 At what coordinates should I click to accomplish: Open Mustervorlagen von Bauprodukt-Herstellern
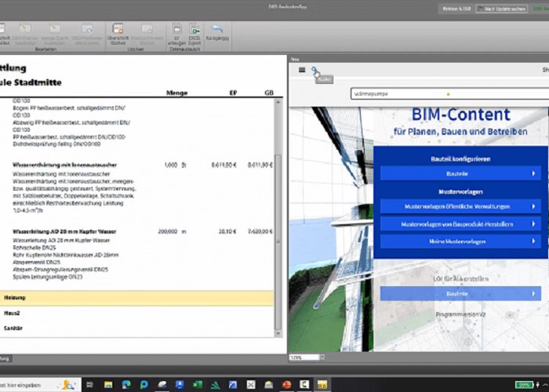(x=460, y=224)
